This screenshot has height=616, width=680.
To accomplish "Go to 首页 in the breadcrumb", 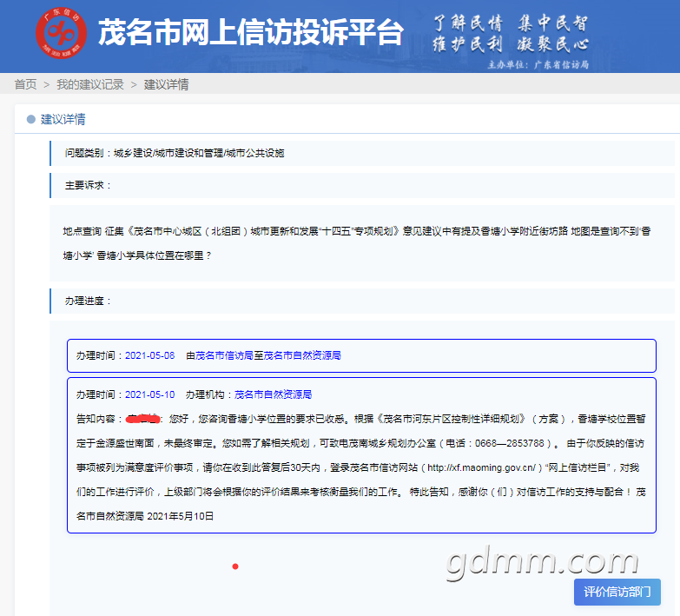I will point(25,84).
